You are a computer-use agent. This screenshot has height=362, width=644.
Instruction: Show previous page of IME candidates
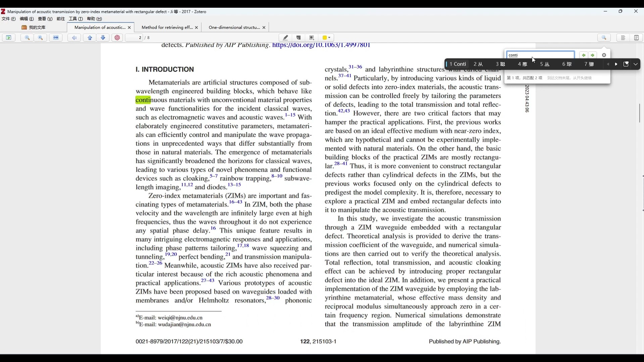point(608,64)
